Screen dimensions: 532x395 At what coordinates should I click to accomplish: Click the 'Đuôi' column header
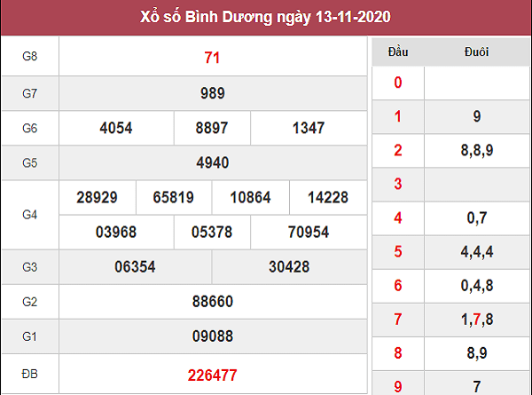click(477, 52)
